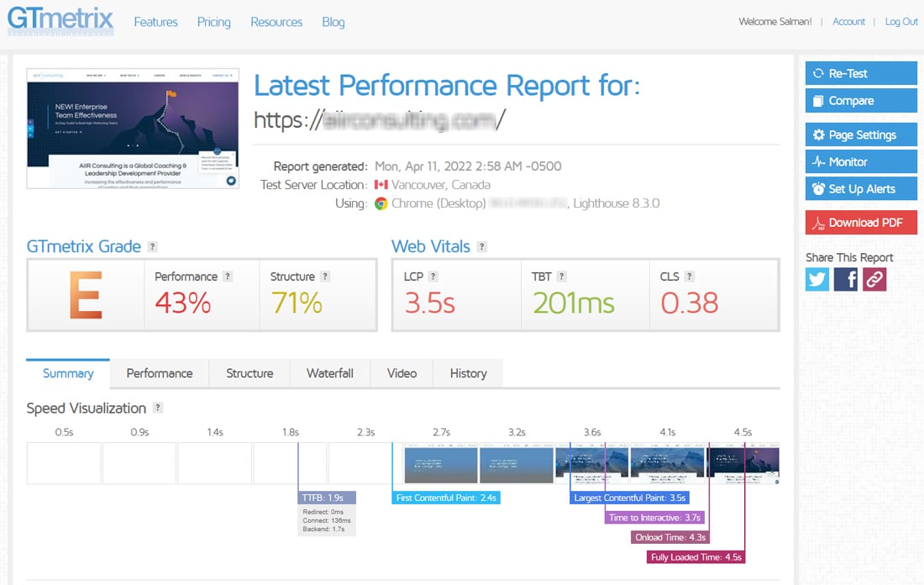Go to the Pricing page

click(213, 23)
